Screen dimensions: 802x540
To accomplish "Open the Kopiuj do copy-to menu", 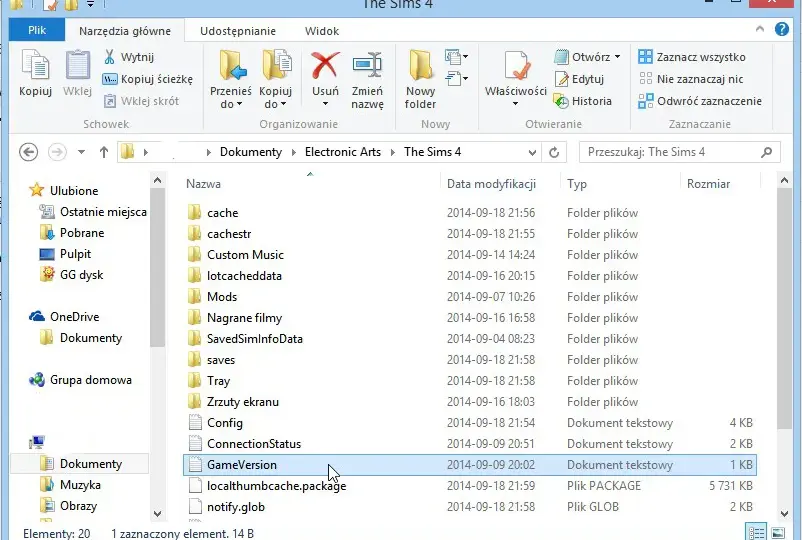I will 275,80.
